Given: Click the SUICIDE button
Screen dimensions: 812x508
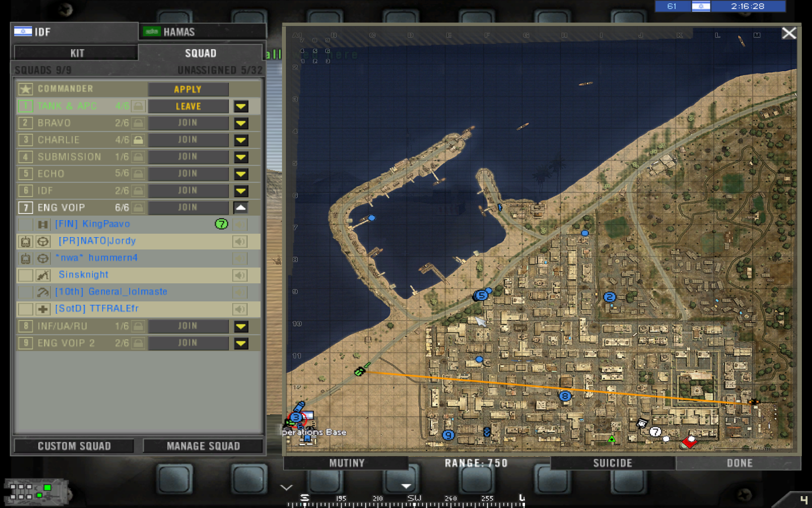Looking at the screenshot, I should [x=613, y=463].
